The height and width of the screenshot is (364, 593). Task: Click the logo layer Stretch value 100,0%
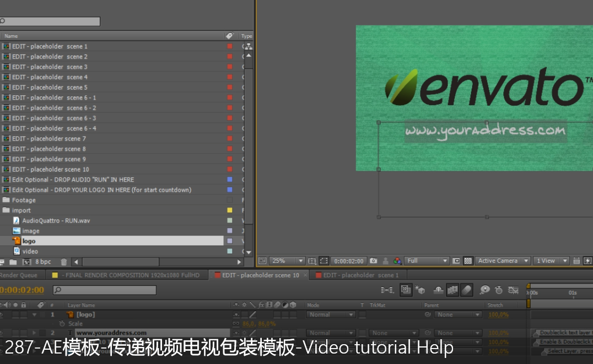pos(498,314)
